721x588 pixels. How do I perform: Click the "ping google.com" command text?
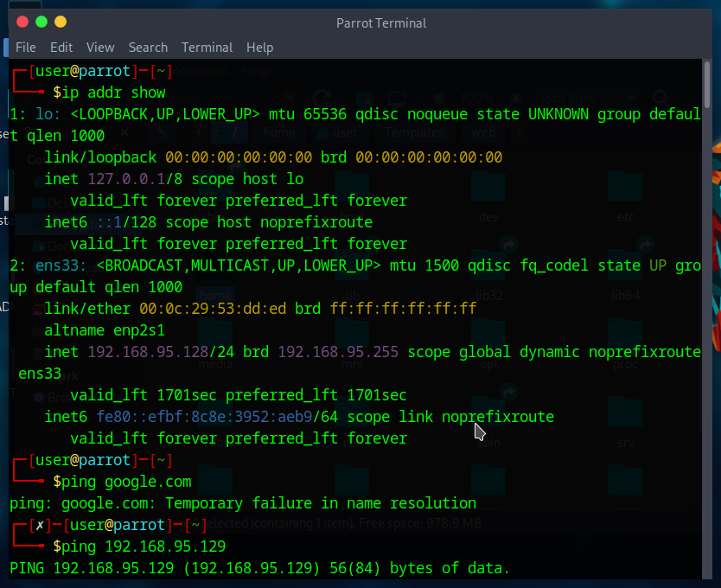point(126,482)
